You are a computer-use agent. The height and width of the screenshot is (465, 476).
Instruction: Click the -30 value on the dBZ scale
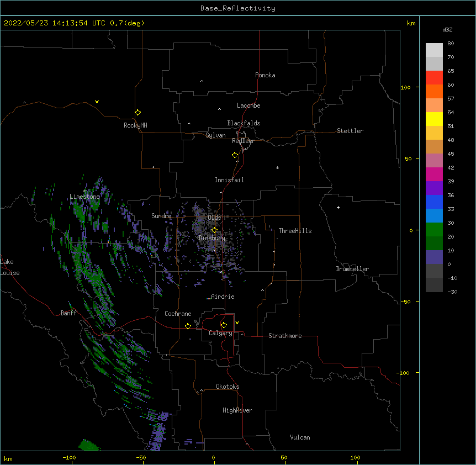click(x=452, y=292)
